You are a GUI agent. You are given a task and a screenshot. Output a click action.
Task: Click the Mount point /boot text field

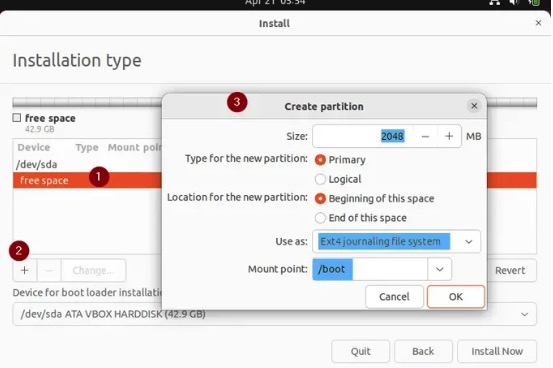point(370,270)
